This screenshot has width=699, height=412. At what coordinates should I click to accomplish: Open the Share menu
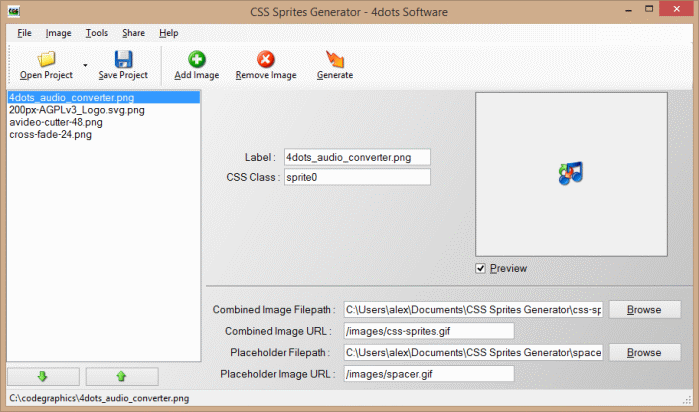133,33
